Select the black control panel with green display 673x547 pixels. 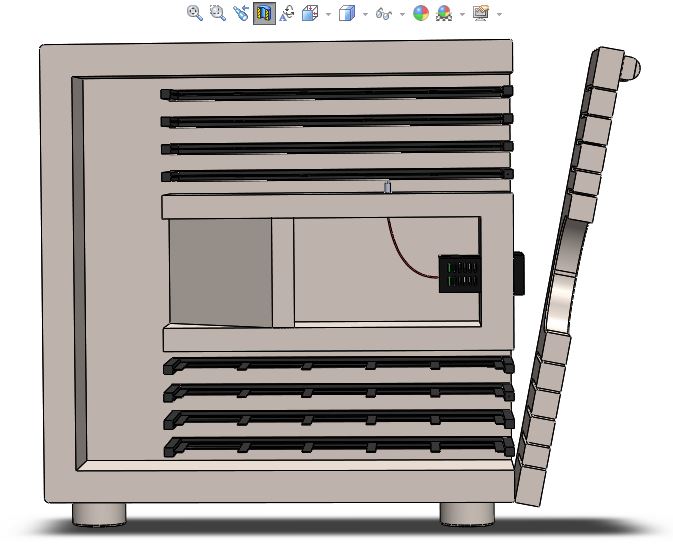(x=459, y=274)
